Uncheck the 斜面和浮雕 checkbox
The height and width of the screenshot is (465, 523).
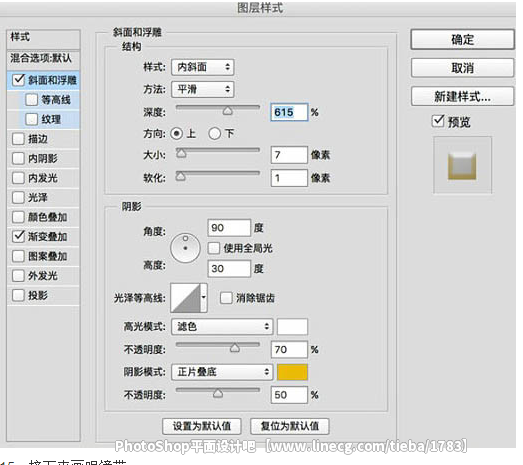[x=18, y=80]
